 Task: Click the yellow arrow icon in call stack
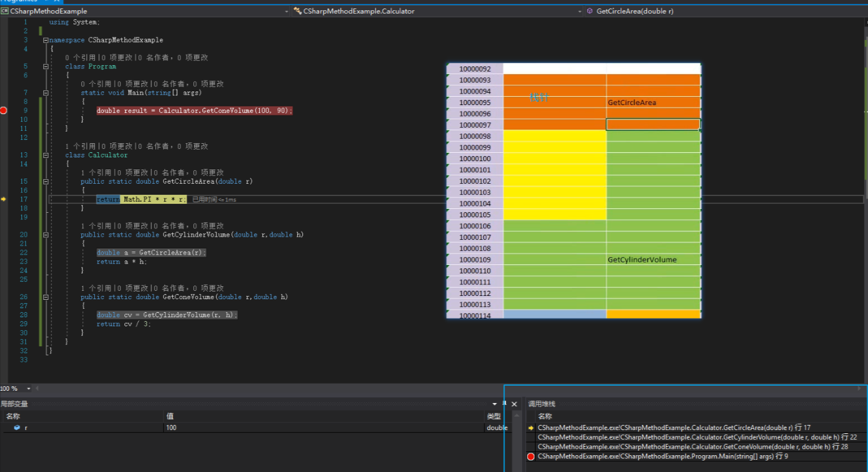point(531,428)
